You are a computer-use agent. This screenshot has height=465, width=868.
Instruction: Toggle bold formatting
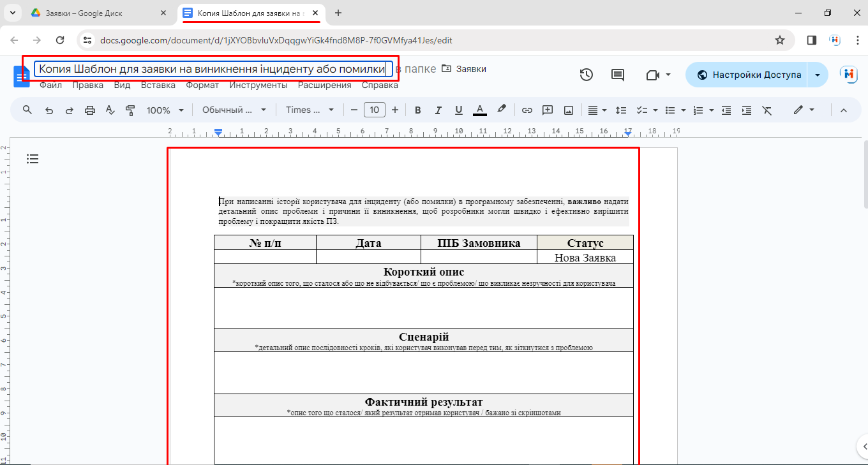coord(418,110)
